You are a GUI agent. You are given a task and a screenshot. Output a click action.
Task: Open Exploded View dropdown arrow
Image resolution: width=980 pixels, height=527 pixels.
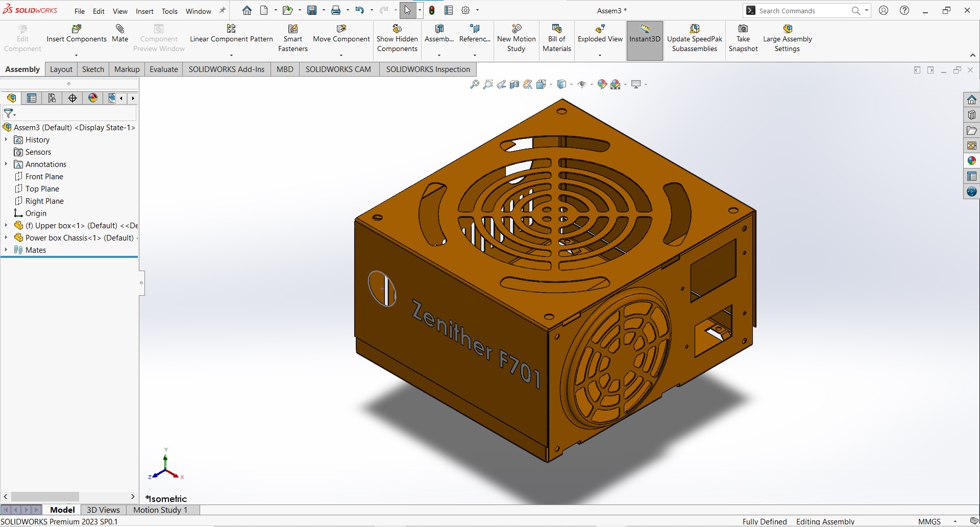[600, 55]
